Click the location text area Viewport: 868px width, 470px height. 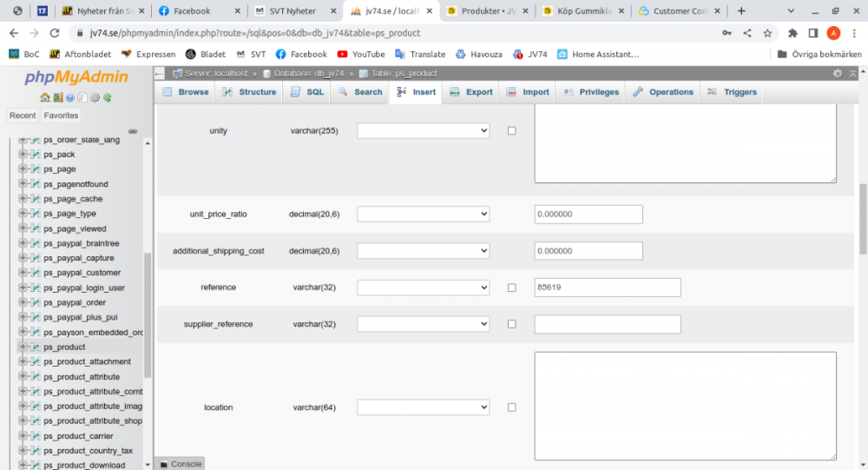tap(686, 407)
